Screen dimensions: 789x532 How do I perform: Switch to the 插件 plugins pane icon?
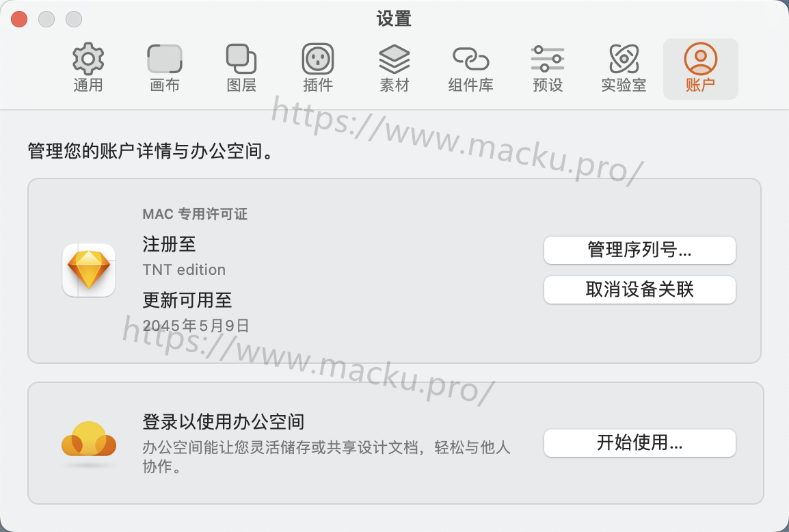[318, 59]
